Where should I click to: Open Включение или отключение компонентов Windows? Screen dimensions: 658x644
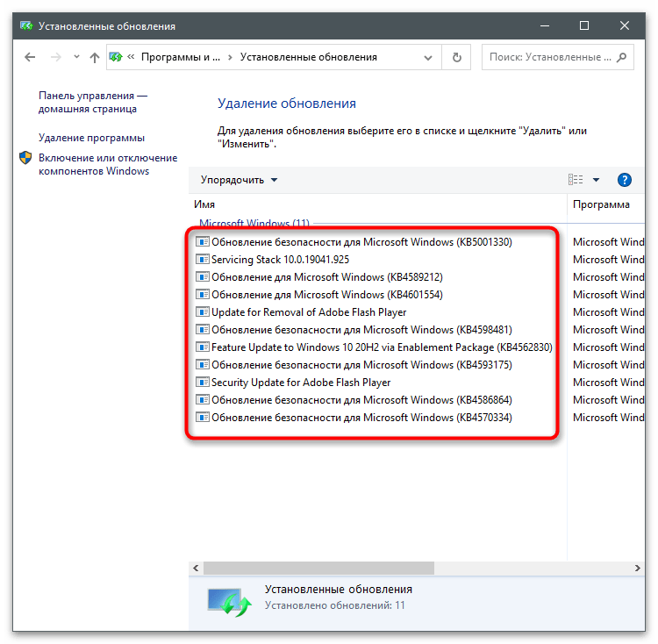108,164
